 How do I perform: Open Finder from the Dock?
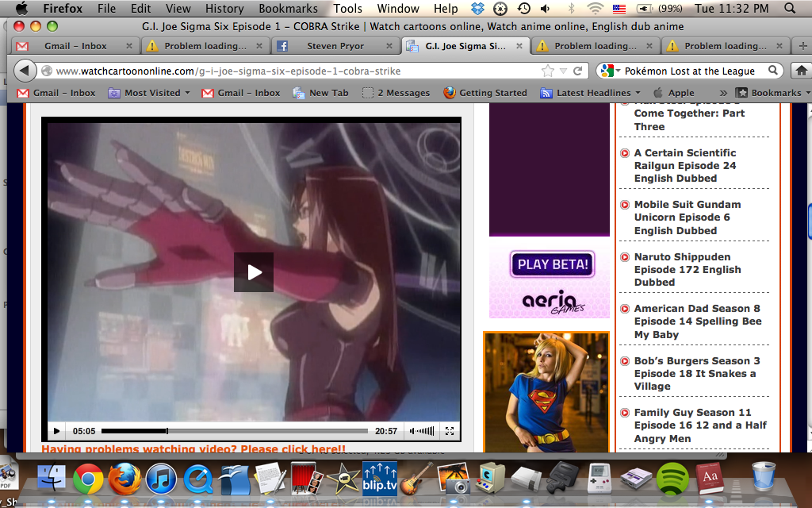(51, 478)
